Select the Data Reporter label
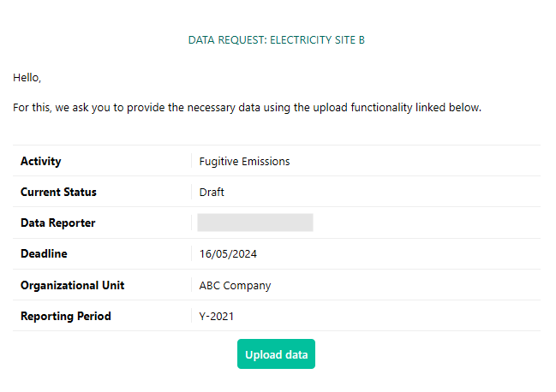 (57, 223)
